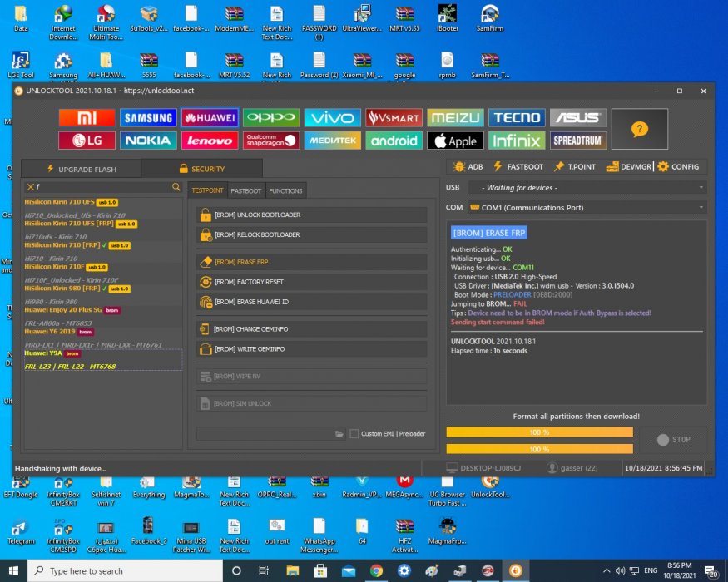Screen dimensions: 728x582
Task: Open the Vsmart brand section
Action: pos(394,118)
